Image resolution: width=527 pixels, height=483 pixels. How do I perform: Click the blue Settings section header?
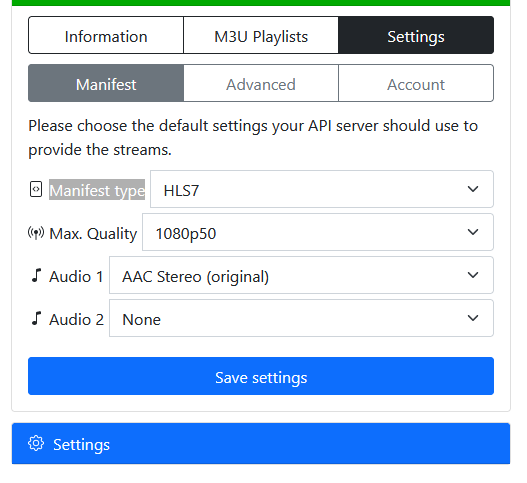coord(261,444)
